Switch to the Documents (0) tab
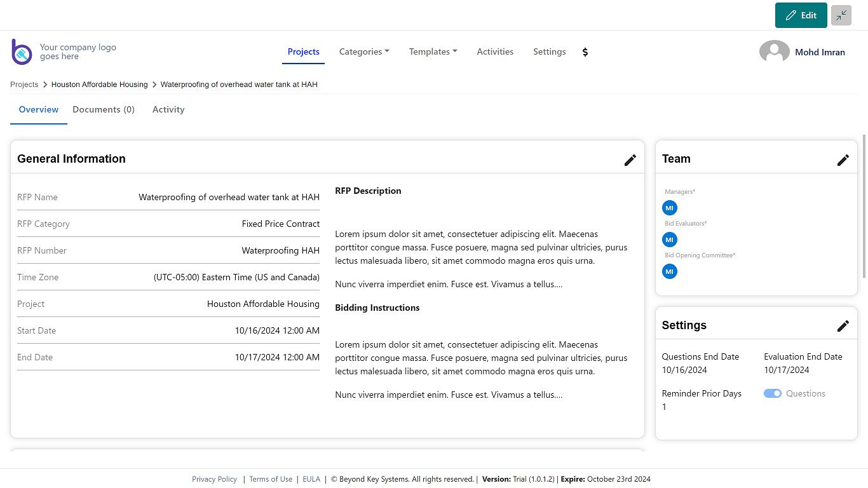Screen dimensions: 868x488 (104, 110)
